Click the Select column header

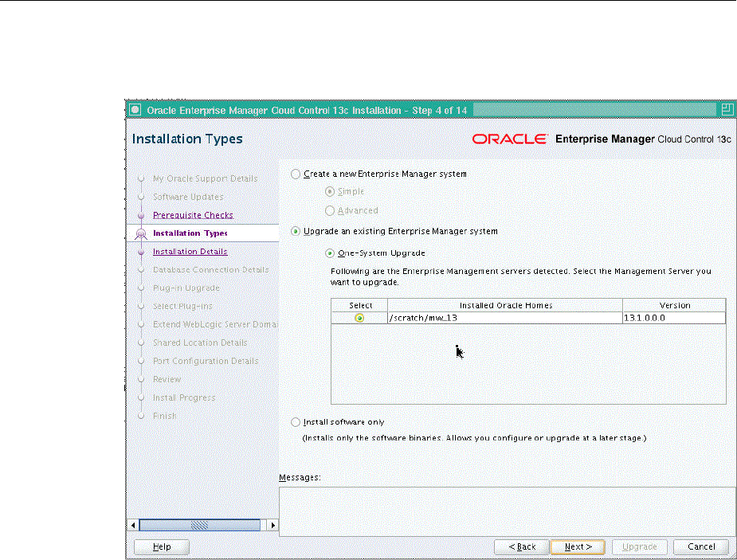[x=359, y=305]
